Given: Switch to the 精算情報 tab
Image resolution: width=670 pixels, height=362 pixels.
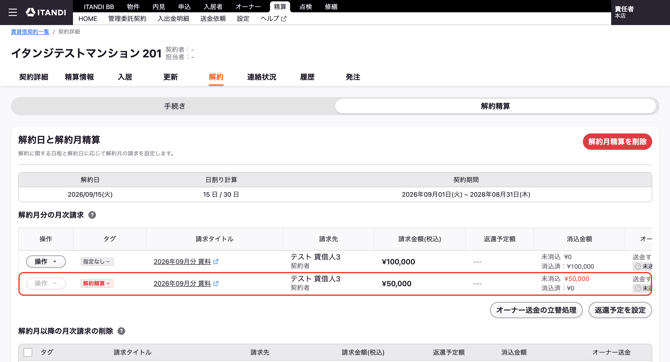Looking at the screenshot, I should click(x=79, y=77).
